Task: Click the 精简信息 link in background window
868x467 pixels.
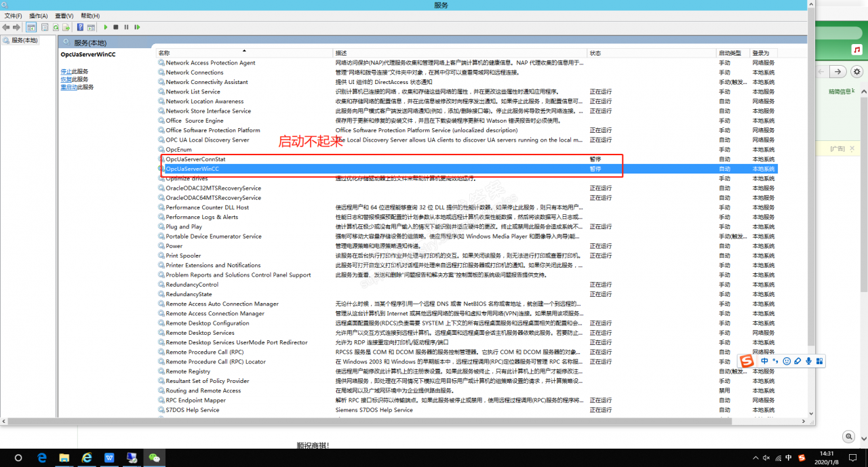Action: 840,92
